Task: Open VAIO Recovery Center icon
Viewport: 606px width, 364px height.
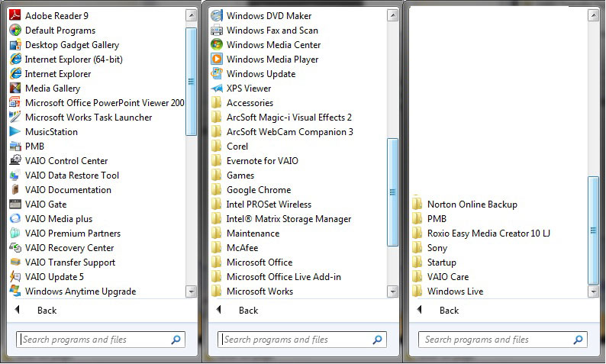Action: tap(15, 248)
